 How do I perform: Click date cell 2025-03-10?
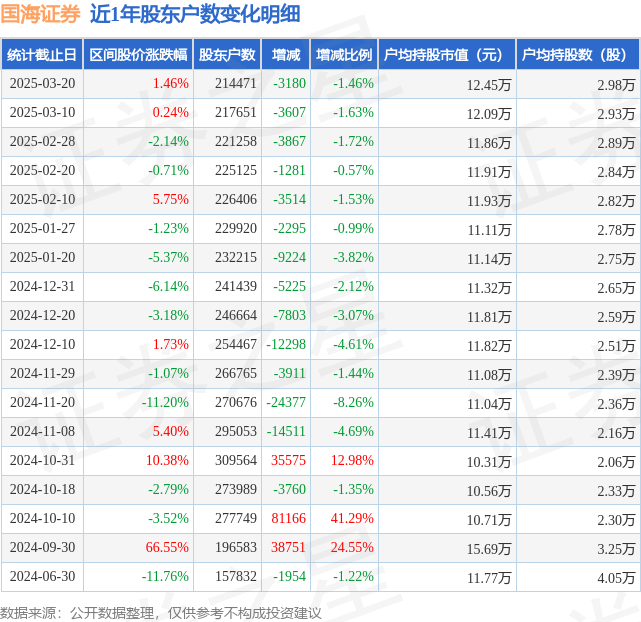click(x=43, y=112)
